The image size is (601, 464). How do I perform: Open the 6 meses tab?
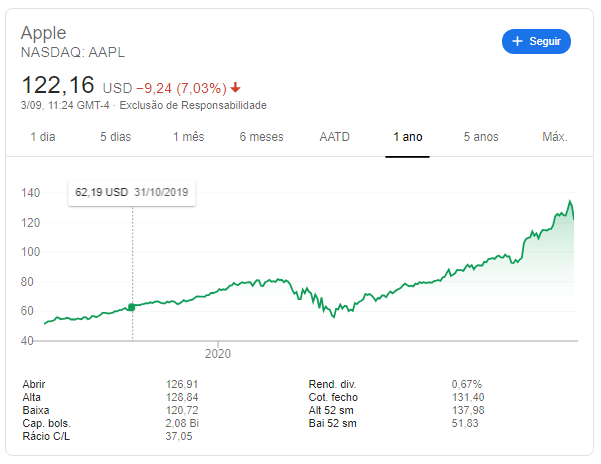[x=261, y=137]
